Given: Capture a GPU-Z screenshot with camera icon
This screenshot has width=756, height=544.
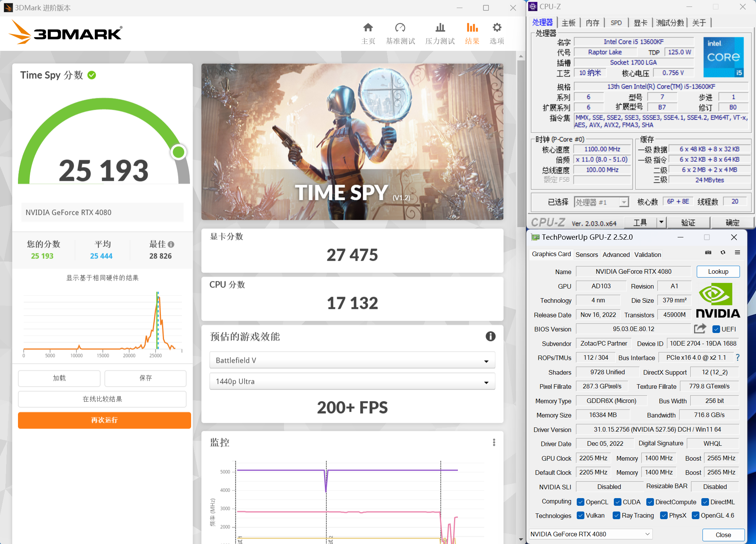Looking at the screenshot, I should coord(708,253).
